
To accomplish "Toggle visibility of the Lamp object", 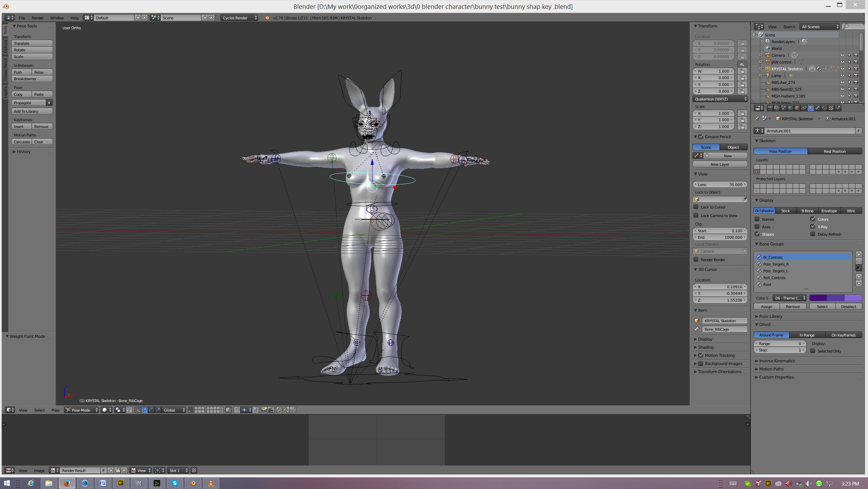I will [842, 75].
